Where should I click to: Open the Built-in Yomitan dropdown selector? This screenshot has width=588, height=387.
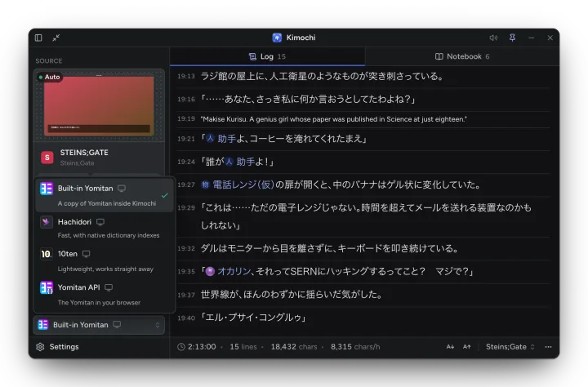click(99, 325)
